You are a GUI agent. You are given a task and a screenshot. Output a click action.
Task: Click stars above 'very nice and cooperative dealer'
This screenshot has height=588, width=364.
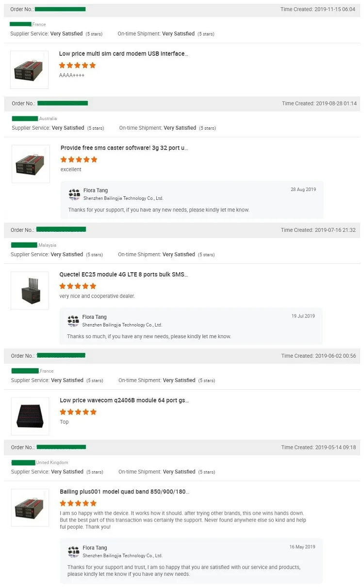point(78,286)
